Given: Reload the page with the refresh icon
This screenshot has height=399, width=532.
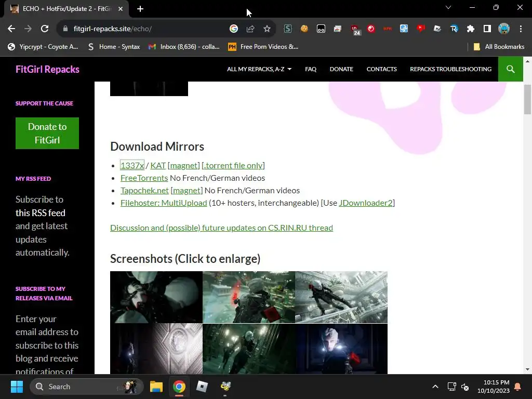Looking at the screenshot, I should point(45,29).
